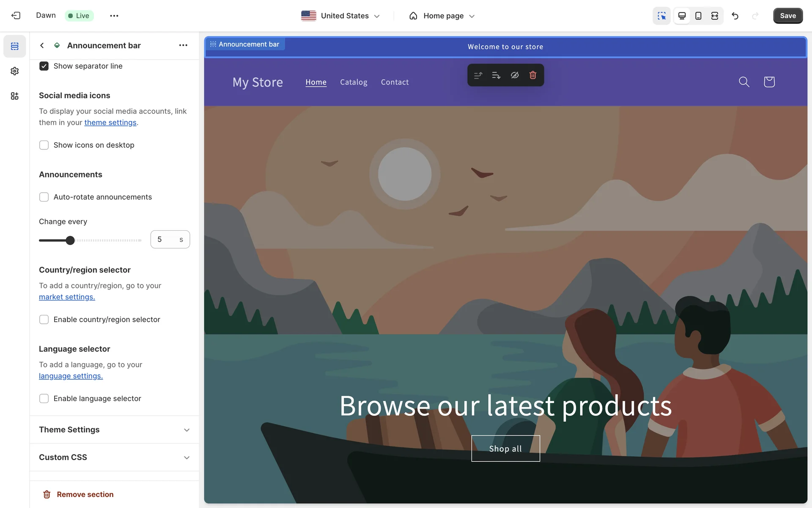Hide section with crossed-eye icon
This screenshot has height=508, width=812.
[x=515, y=75]
